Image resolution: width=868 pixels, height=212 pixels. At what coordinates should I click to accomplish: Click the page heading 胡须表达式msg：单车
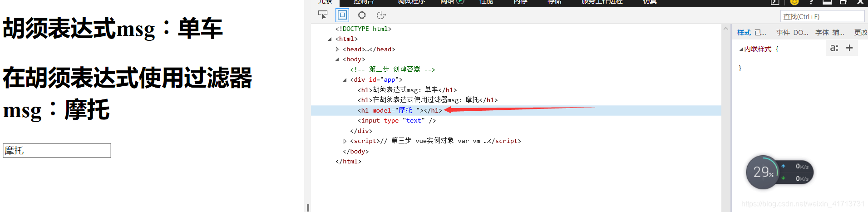click(113, 28)
